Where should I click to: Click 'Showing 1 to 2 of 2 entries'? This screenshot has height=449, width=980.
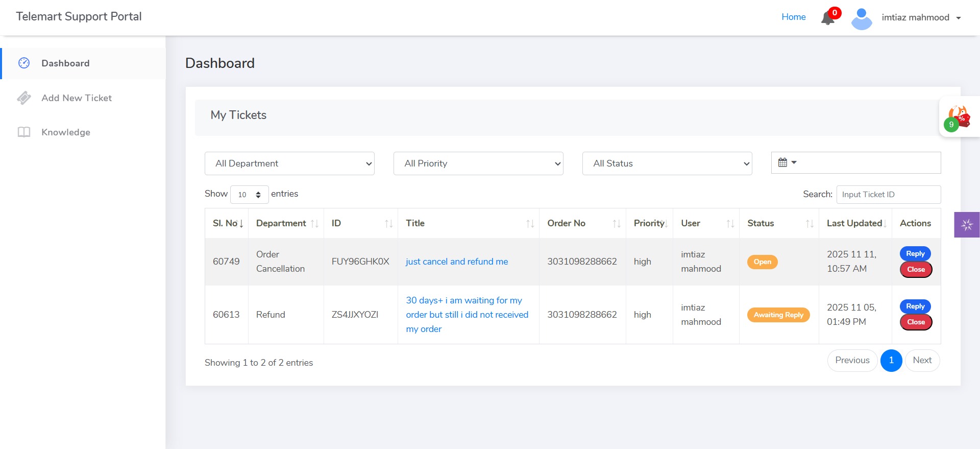(x=259, y=363)
